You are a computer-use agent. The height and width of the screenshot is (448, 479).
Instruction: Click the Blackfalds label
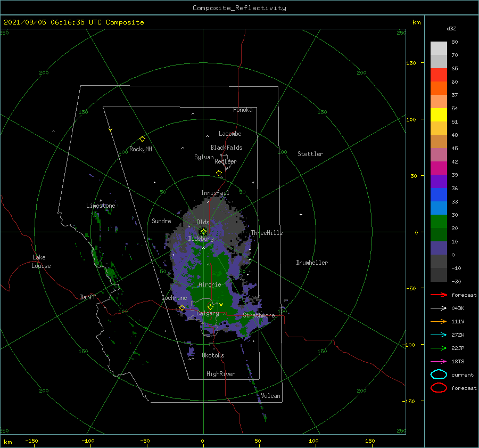pos(226,148)
